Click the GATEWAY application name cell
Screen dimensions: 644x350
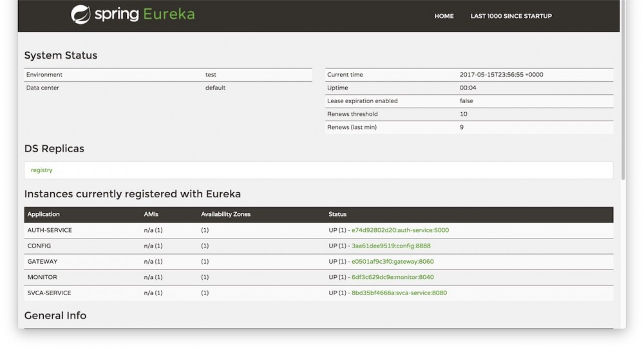[43, 262]
